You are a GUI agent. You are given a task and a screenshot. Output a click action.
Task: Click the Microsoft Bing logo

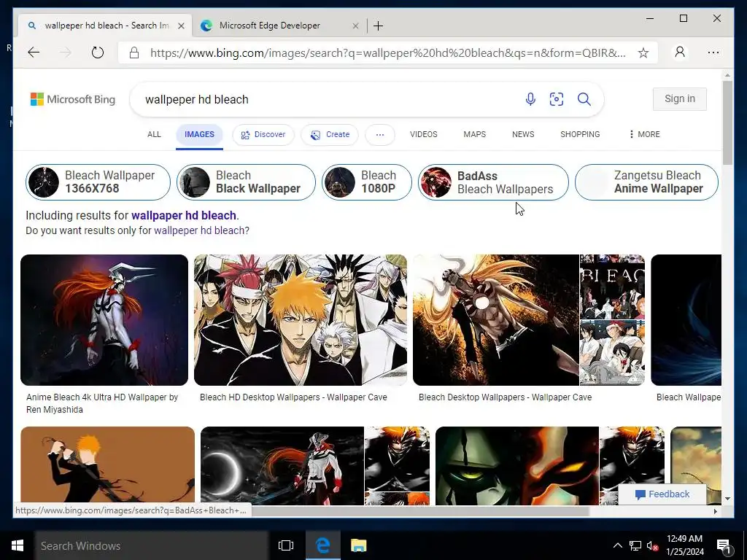73,99
